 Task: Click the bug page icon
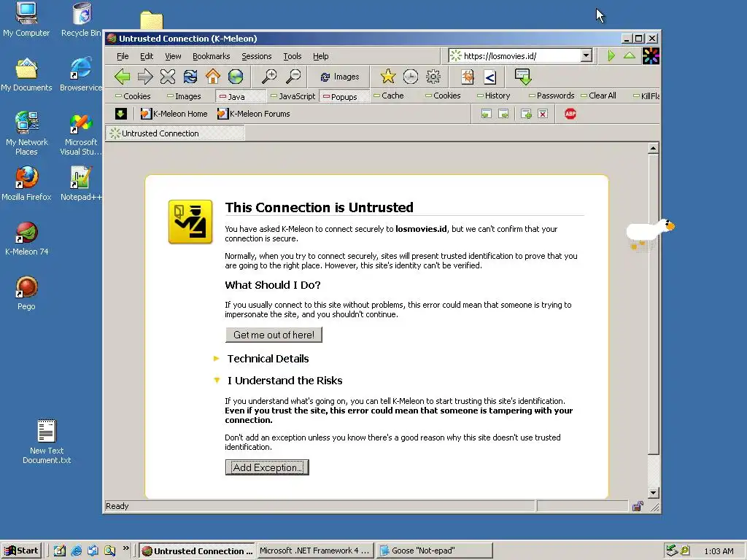[468, 77]
